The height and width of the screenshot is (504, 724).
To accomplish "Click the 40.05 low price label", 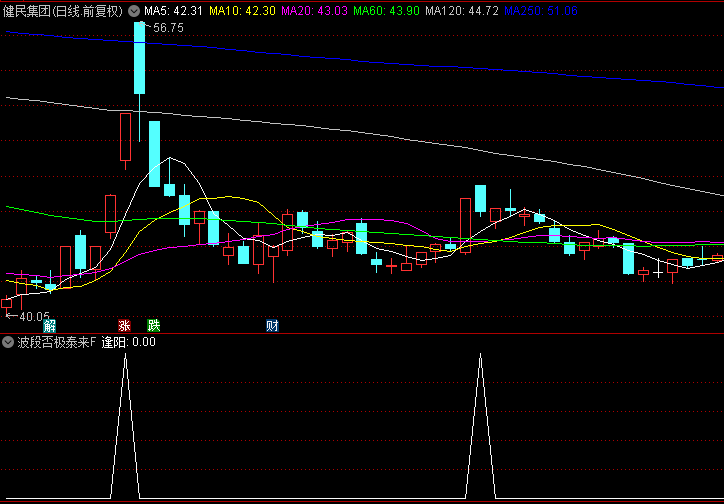I will (x=34, y=317).
